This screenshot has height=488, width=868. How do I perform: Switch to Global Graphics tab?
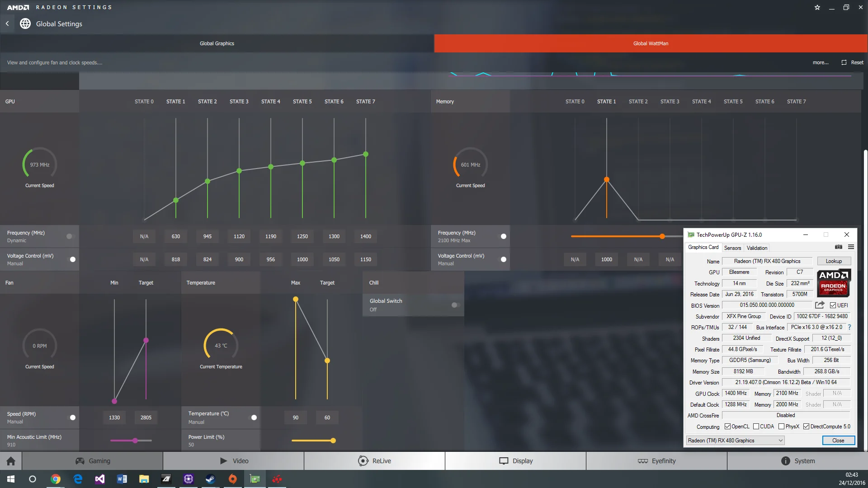click(217, 43)
